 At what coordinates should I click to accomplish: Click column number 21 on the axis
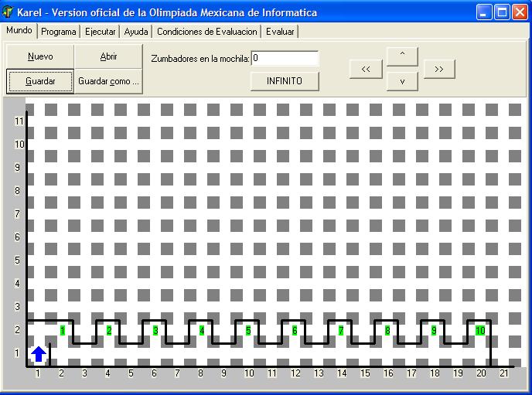pos(504,373)
